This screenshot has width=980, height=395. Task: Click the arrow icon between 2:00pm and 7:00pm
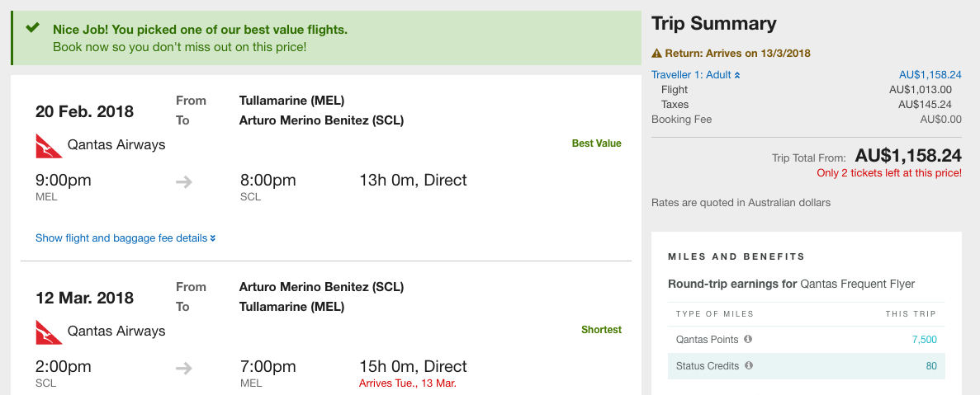(184, 369)
